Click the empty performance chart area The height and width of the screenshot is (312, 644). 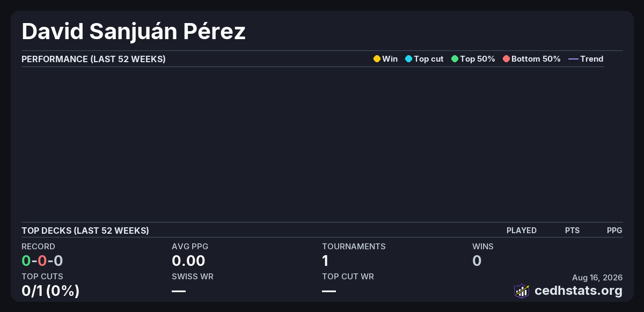click(x=312, y=144)
